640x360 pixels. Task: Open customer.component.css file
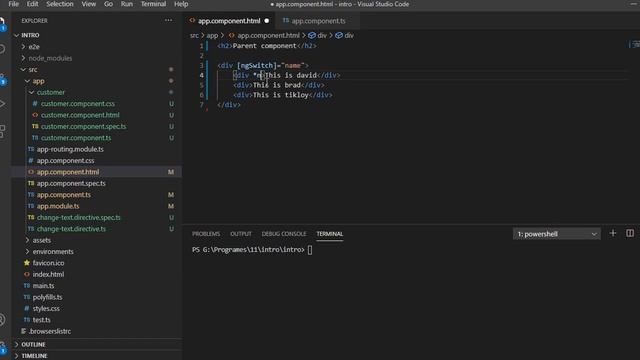[x=78, y=104]
